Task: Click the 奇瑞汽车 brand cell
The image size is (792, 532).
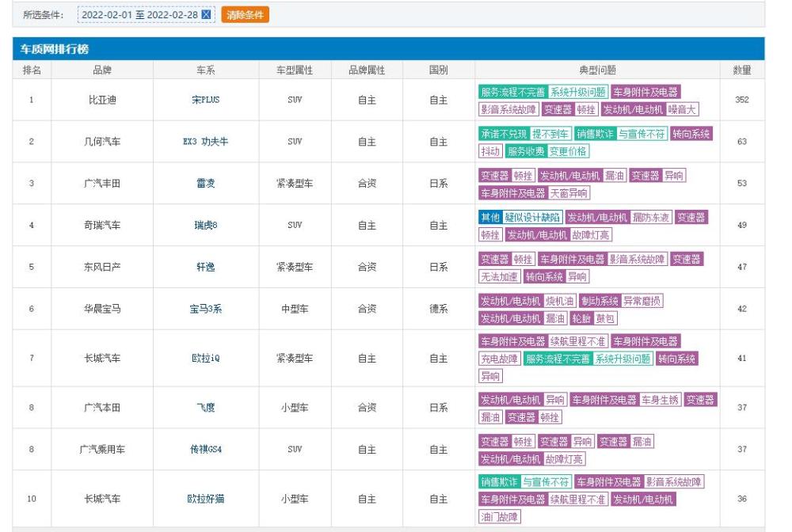Action: click(x=102, y=225)
